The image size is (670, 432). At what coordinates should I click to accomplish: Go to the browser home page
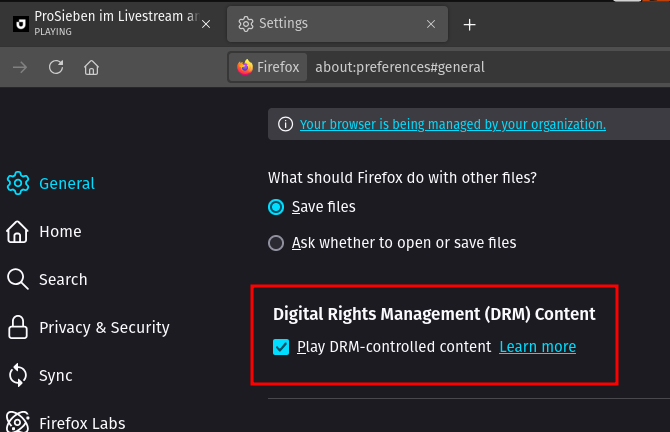tap(91, 67)
